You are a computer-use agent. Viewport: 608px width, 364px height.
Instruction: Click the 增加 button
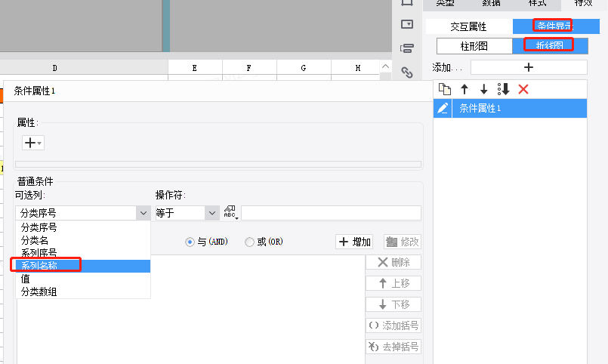(356, 242)
